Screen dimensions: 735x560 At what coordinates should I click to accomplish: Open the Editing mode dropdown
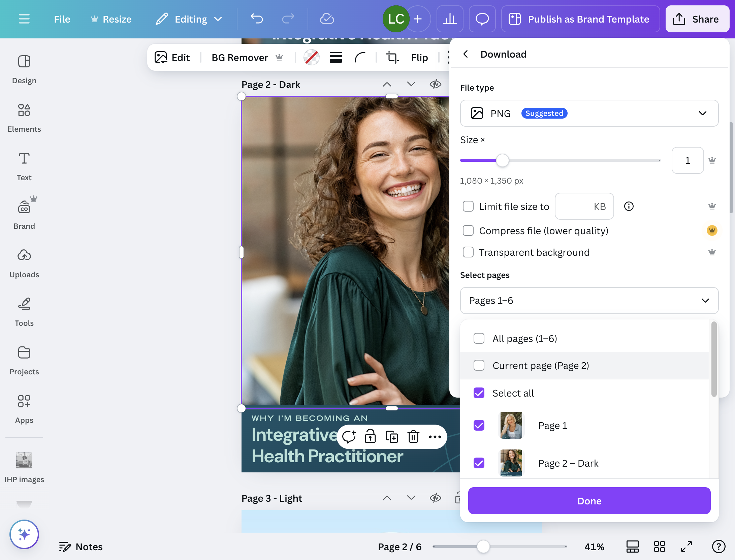coord(189,19)
